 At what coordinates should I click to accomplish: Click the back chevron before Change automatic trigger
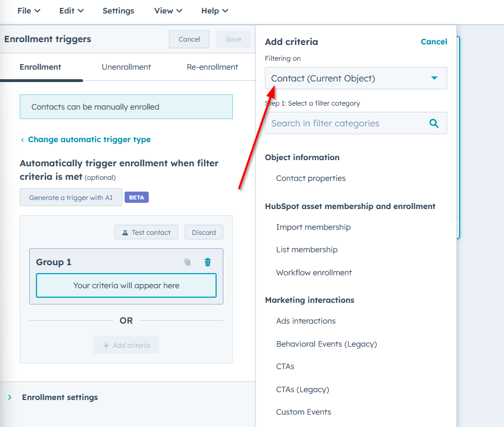point(22,139)
